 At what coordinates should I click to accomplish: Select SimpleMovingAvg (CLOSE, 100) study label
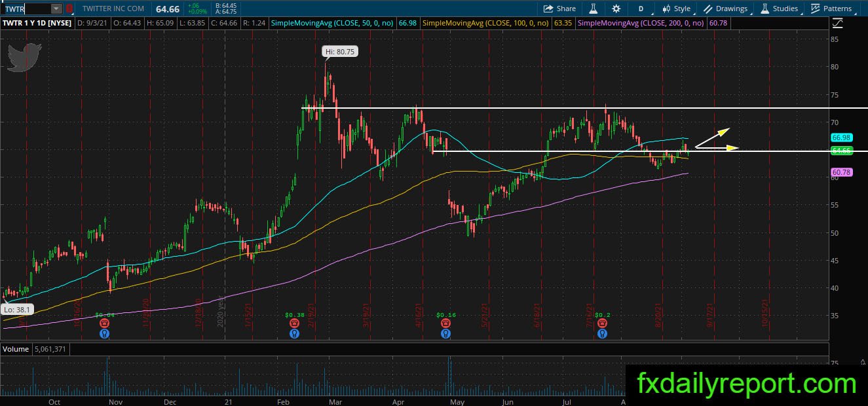click(x=487, y=23)
